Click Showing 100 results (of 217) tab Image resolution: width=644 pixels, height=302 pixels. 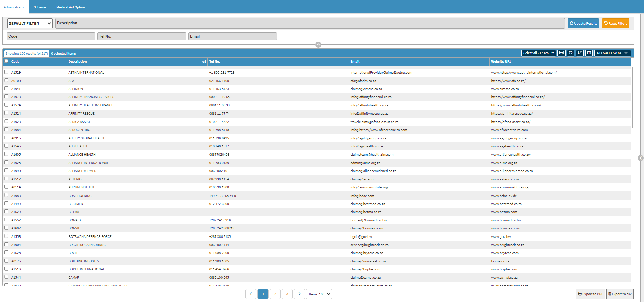tap(27, 54)
